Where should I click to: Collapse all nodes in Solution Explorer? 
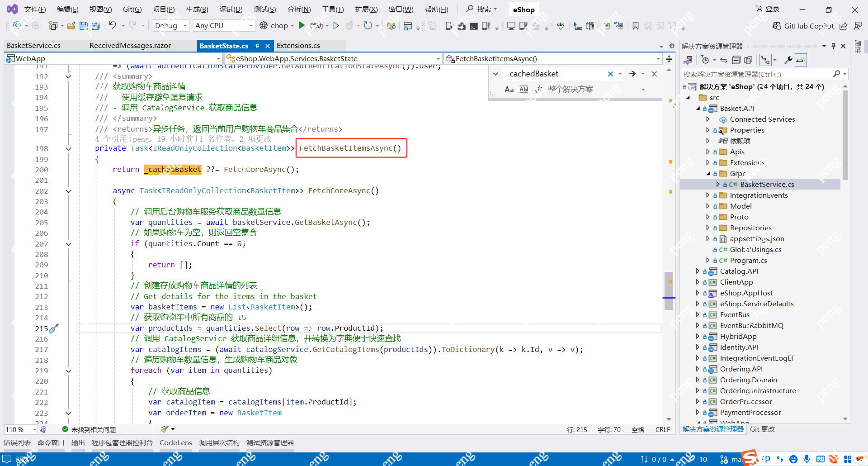(736, 60)
